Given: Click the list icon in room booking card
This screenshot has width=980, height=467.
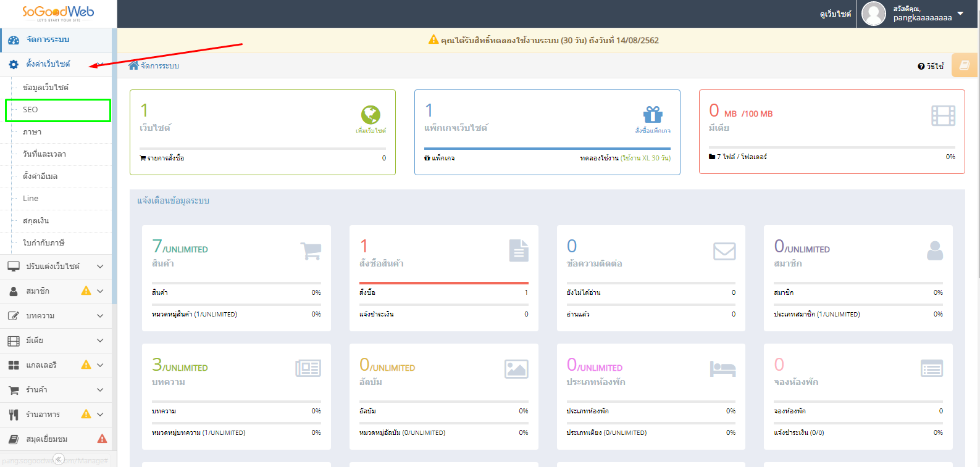Looking at the screenshot, I should (x=932, y=368).
